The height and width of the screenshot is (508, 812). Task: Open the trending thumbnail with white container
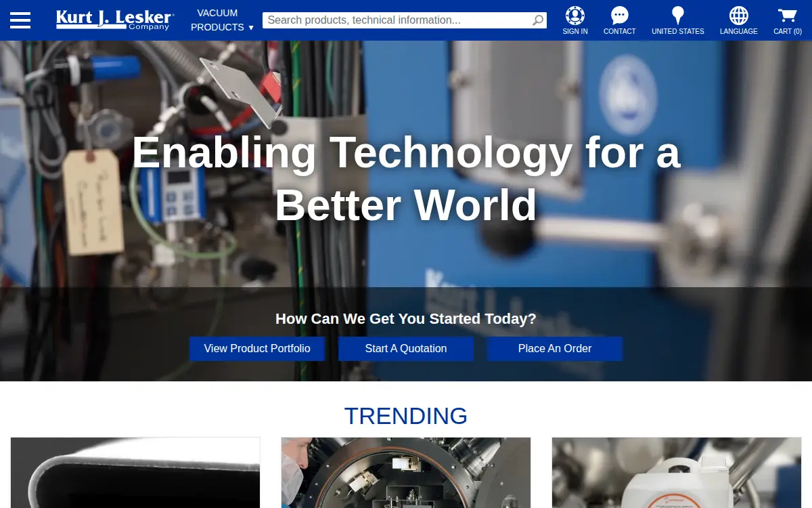point(677,473)
